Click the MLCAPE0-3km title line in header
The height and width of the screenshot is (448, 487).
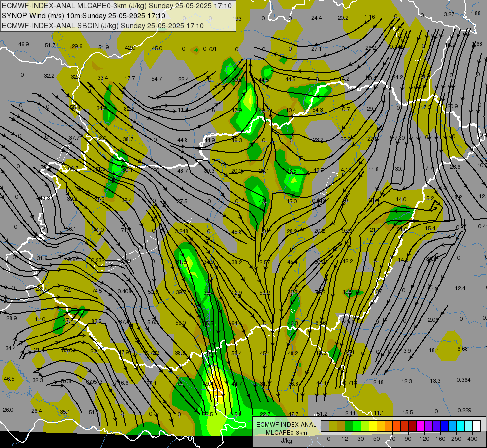pos(117,6)
